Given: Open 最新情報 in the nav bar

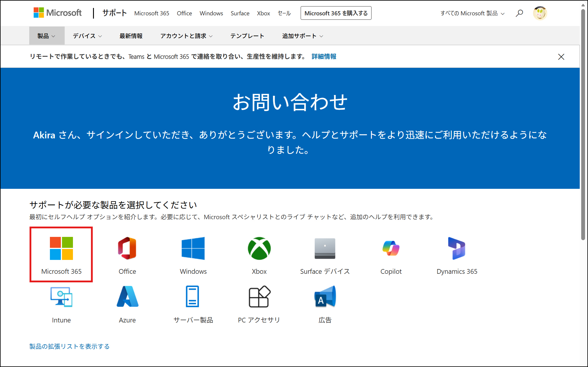Looking at the screenshot, I should (x=131, y=36).
